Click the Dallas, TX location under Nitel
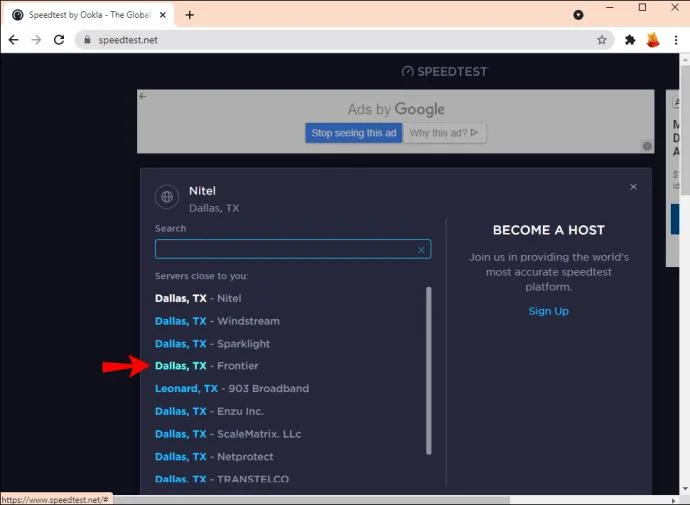This screenshot has width=690, height=505. [x=214, y=208]
